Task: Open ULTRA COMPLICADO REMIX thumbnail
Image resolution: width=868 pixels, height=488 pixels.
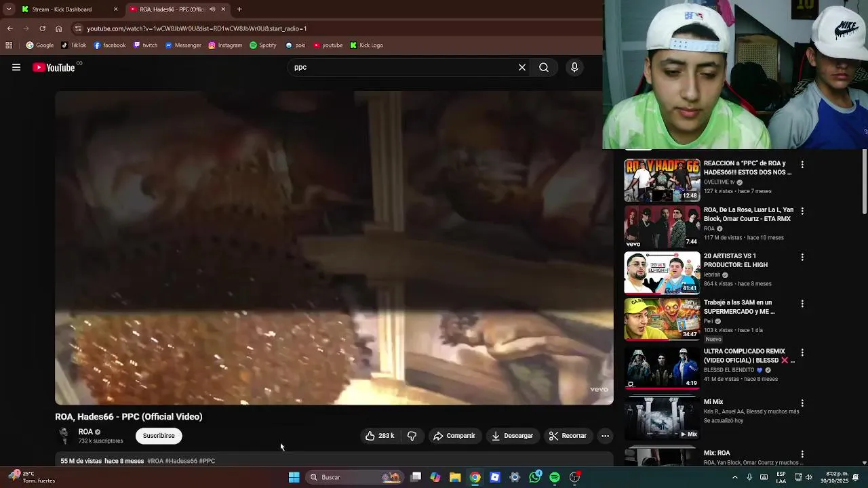Action: [x=662, y=368]
